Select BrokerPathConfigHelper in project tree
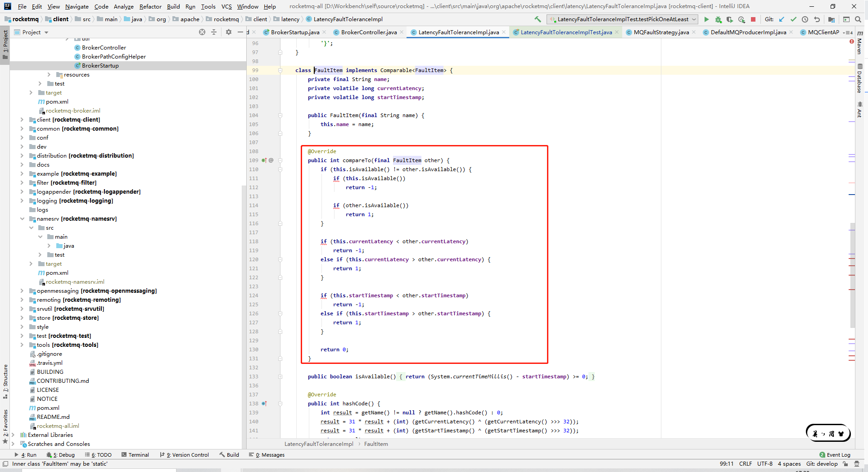 [113, 57]
